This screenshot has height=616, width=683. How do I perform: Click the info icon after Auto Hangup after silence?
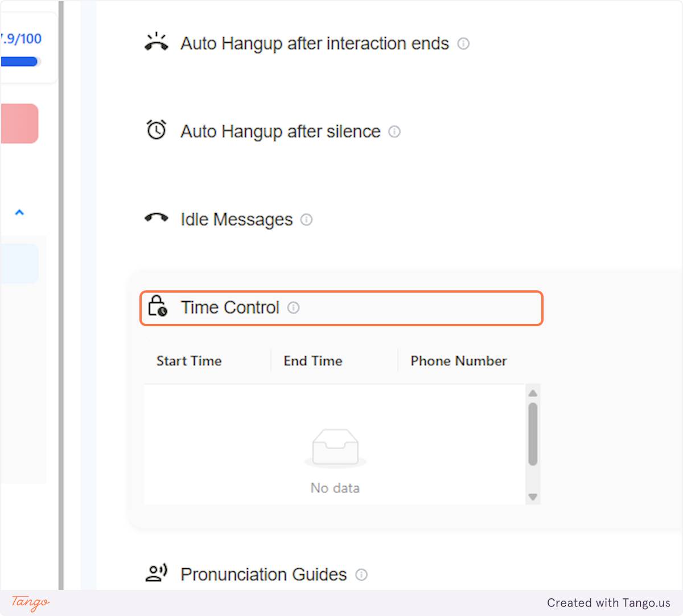point(394,132)
